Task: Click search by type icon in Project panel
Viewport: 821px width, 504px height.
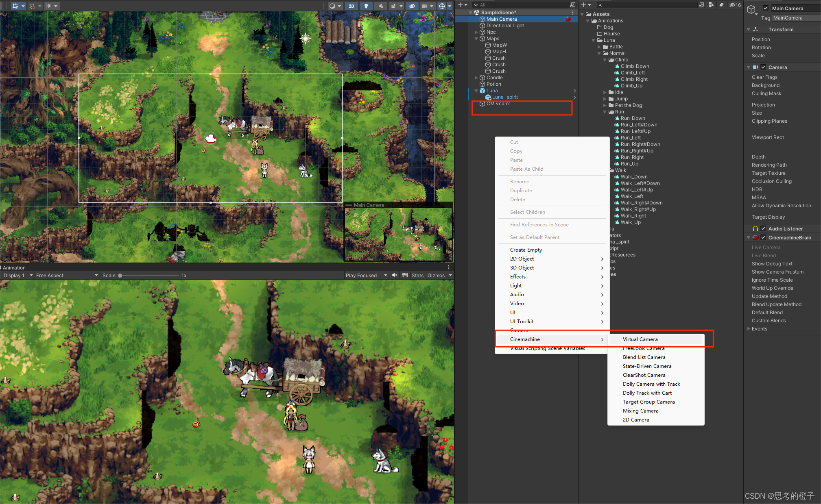Action: coord(711,5)
